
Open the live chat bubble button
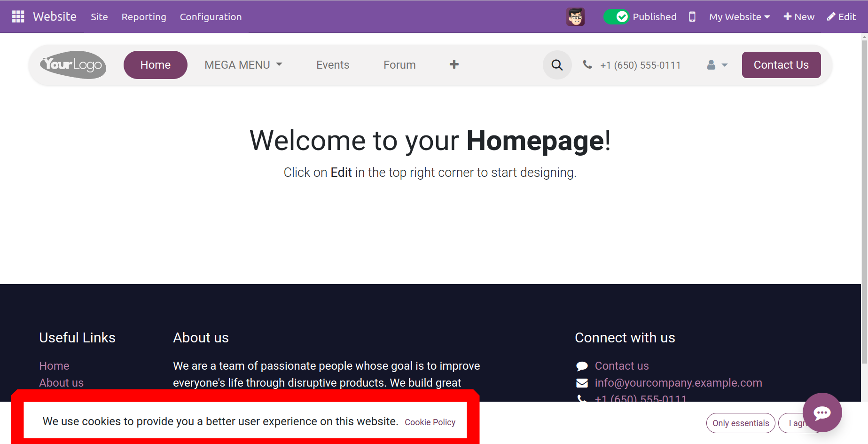822,412
